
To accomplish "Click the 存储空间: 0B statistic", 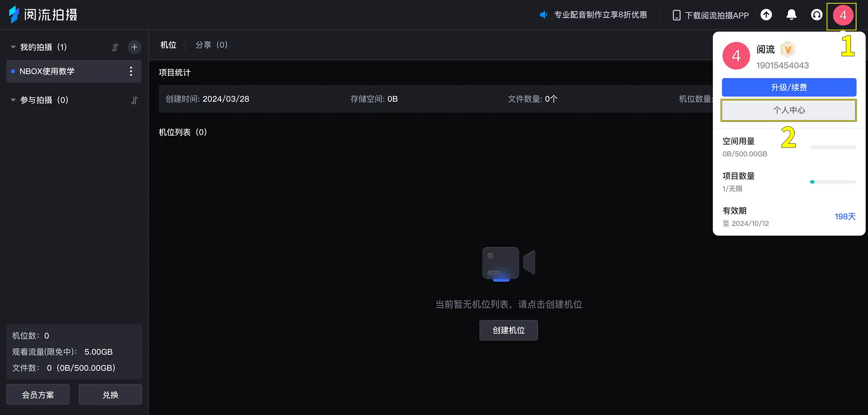I will (374, 99).
